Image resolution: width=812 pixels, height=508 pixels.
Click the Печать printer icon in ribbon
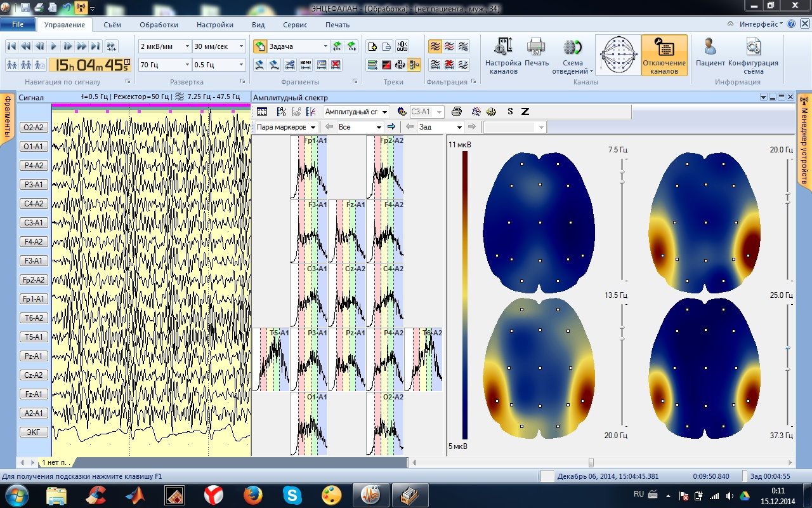point(537,52)
